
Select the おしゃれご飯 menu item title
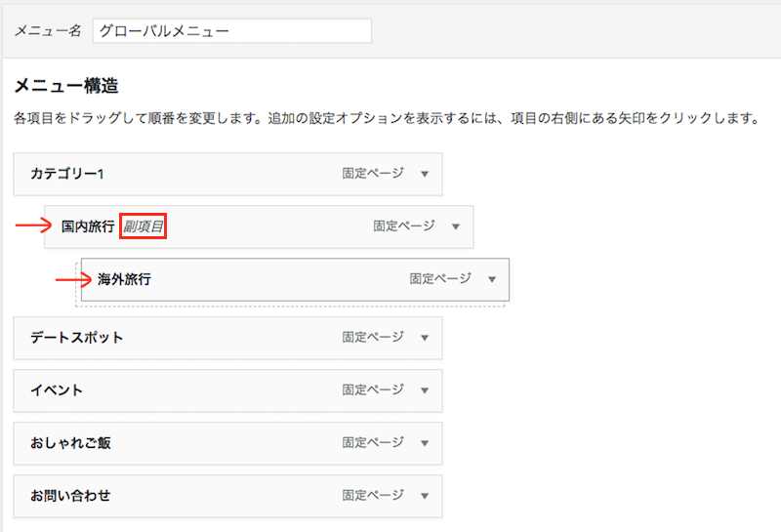tap(70, 443)
